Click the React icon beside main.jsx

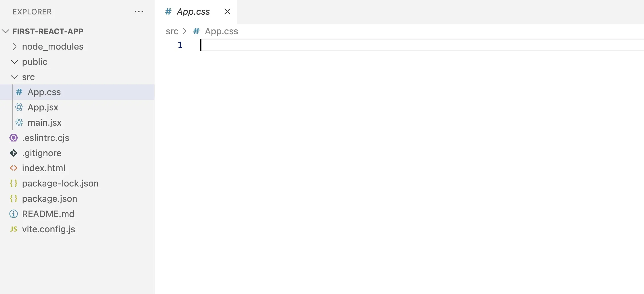point(19,122)
